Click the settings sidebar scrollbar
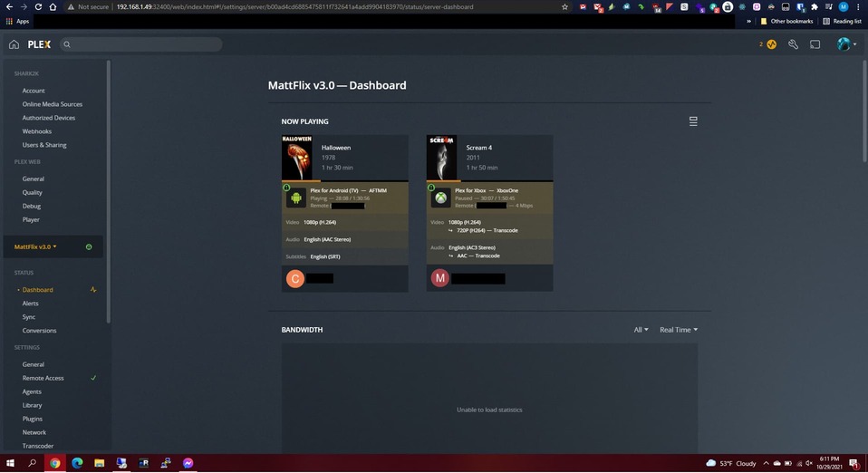 click(x=109, y=191)
